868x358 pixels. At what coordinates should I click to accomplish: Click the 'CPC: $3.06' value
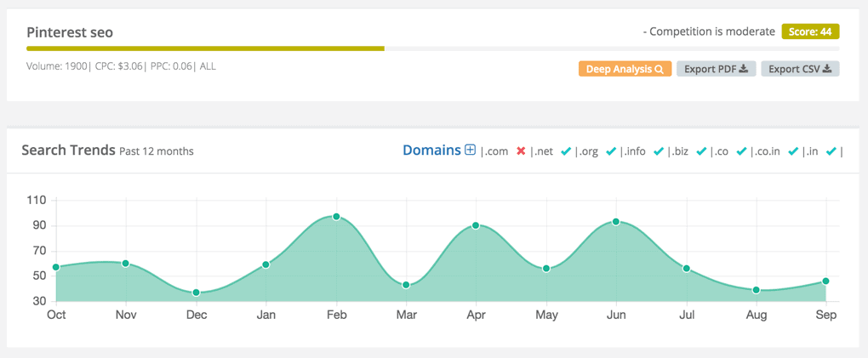pyautogui.click(x=118, y=66)
